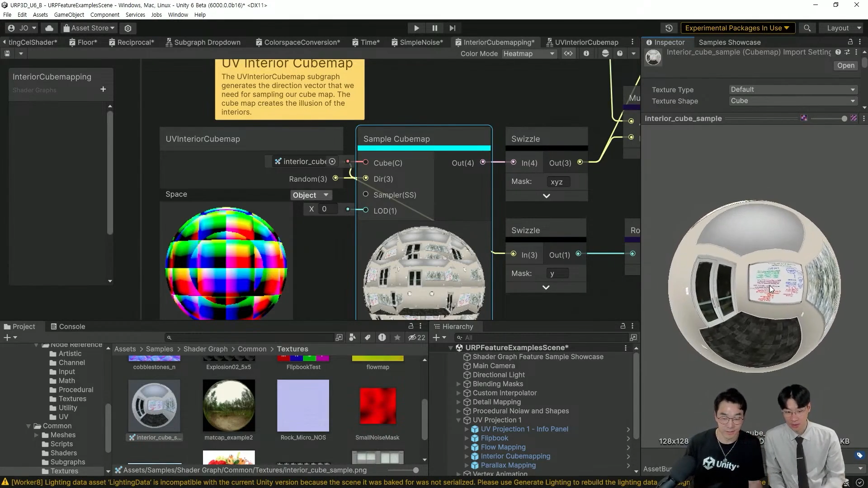Select the matcap_example2 texture thumbnail
This screenshot has width=868, height=488.
(229, 406)
